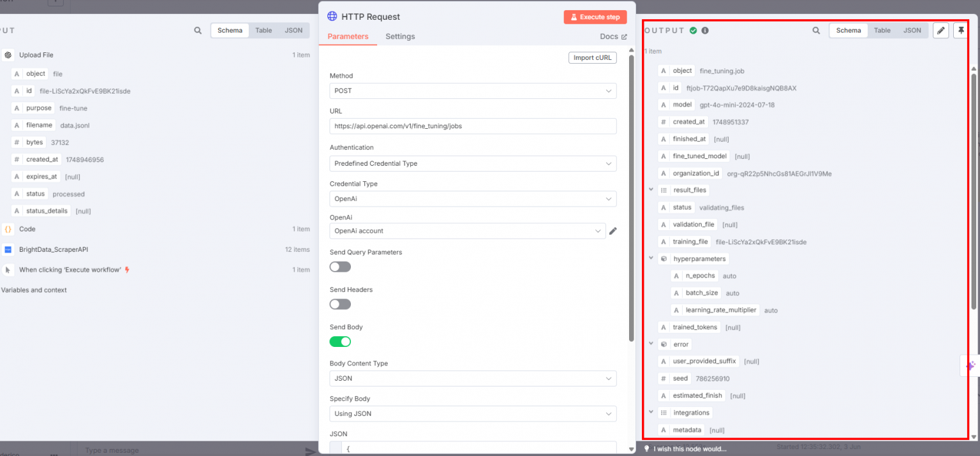Click the OpenAI icon beside Upload File
980x456 pixels.
coord(7,55)
